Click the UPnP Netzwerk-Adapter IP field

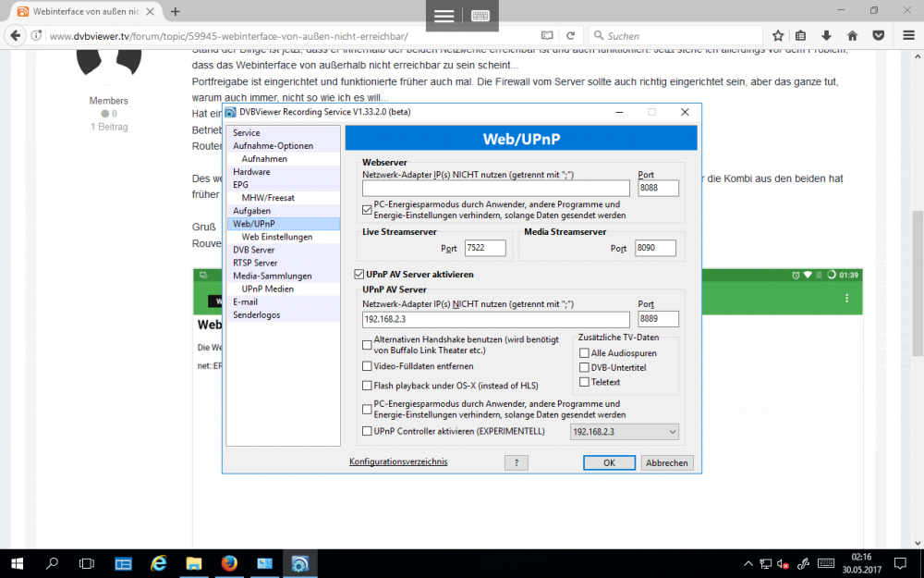[496, 319]
